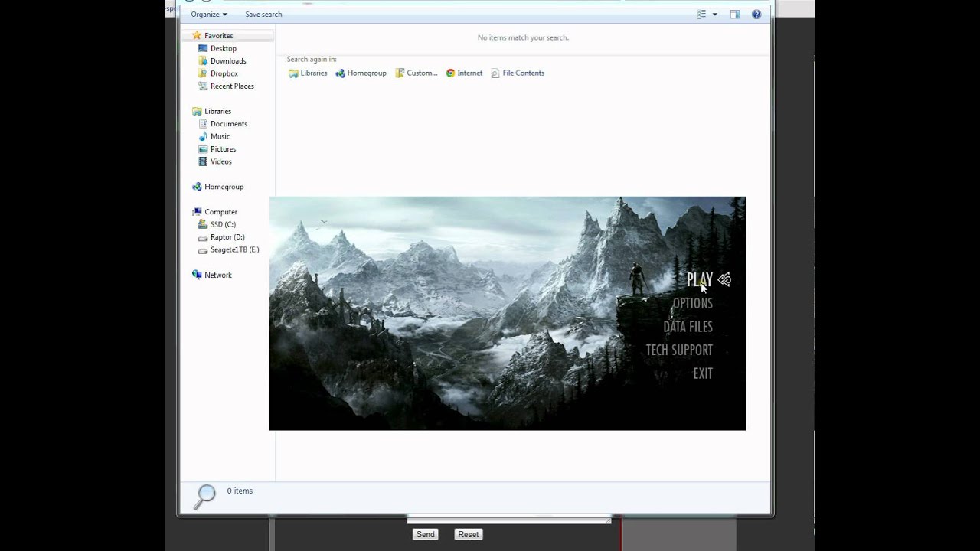This screenshot has height=551, width=980.
Task: Click the "No items match your search." message
Action: (x=523, y=37)
